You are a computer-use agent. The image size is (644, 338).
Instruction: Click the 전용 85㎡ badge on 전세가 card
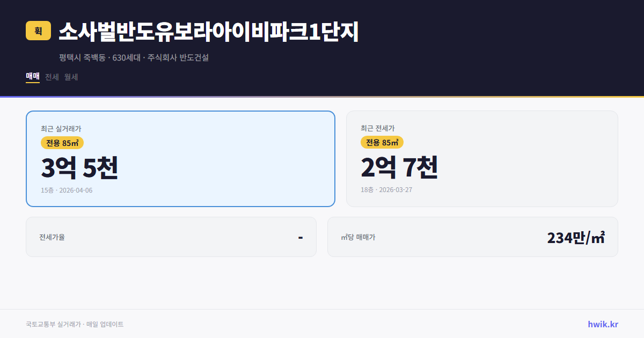[382, 142]
